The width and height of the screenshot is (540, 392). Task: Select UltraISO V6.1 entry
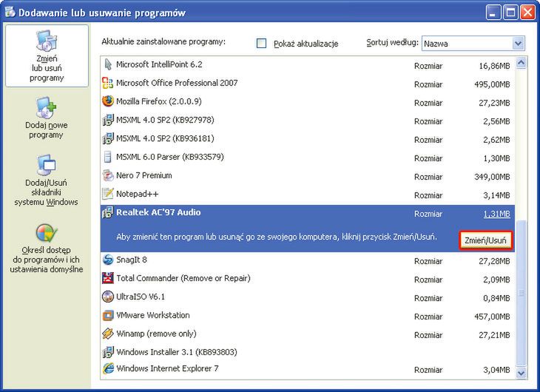pos(308,297)
